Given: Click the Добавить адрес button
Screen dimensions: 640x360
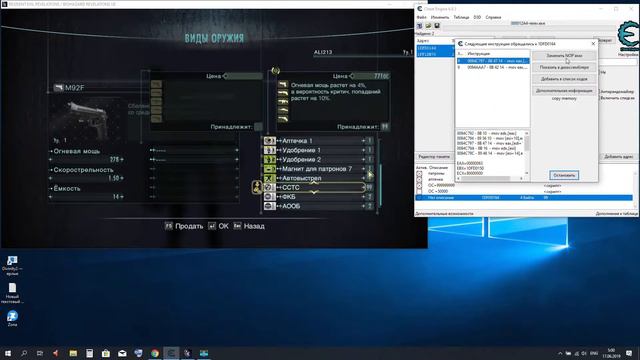Looking at the screenshot, I should (618, 157).
